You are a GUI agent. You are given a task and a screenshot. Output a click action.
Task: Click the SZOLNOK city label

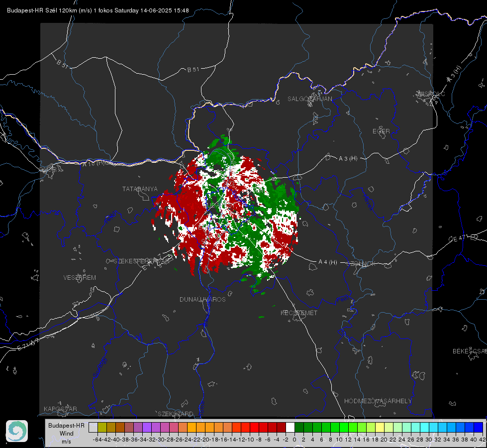click(361, 264)
